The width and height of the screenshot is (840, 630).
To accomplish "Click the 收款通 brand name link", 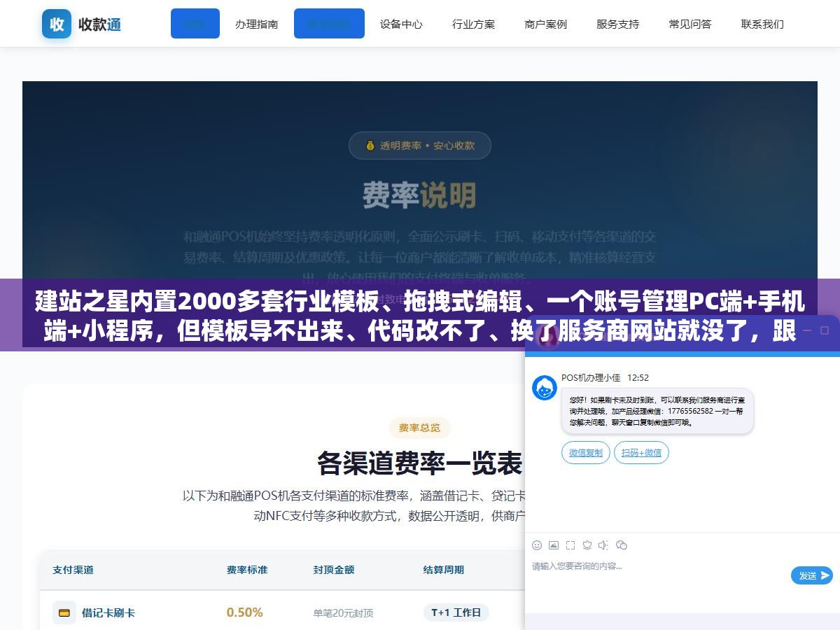I will click(100, 24).
